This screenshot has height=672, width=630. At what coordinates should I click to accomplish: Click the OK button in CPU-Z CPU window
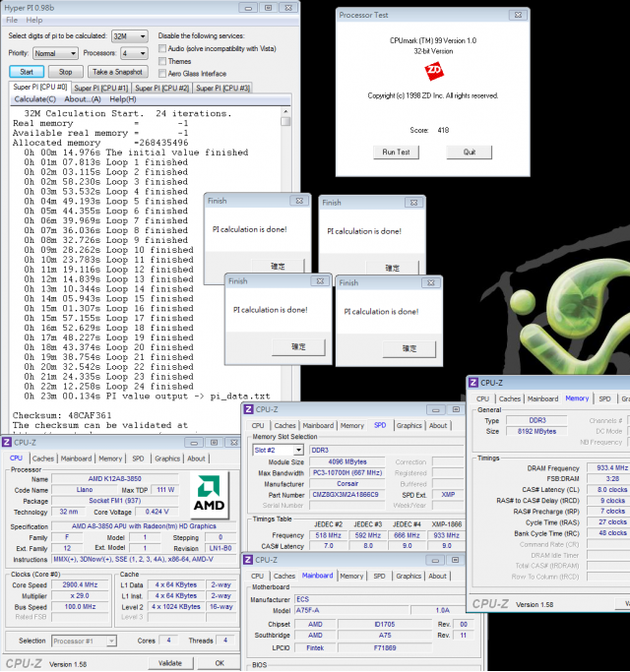coord(220,662)
